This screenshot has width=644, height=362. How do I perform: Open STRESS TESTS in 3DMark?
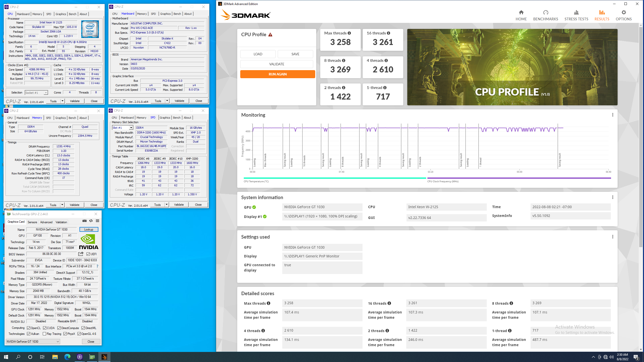(x=576, y=15)
